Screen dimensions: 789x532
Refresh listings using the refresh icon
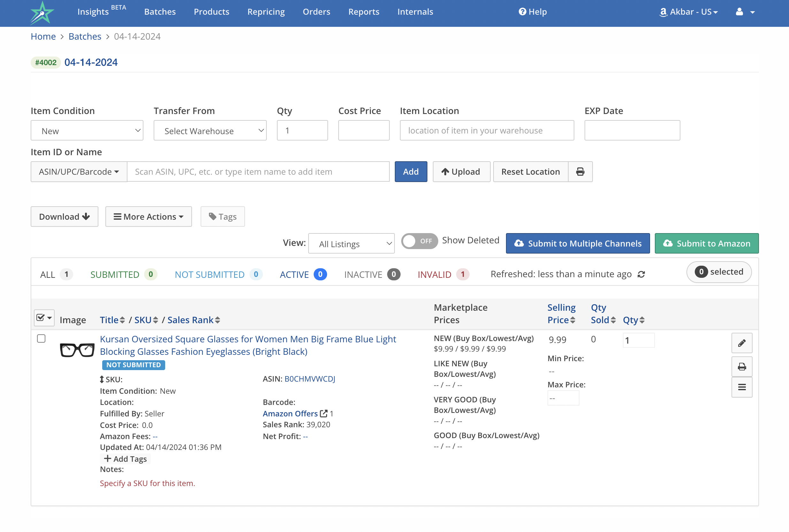click(x=641, y=274)
